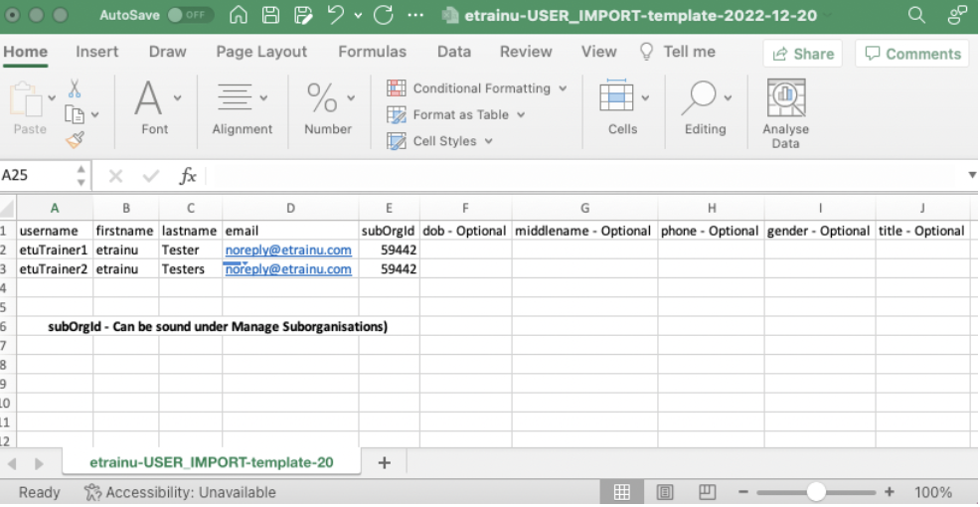The width and height of the screenshot is (980, 507).
Task: Click Accessibility: Unavailable status
Action: click(180, 492)
